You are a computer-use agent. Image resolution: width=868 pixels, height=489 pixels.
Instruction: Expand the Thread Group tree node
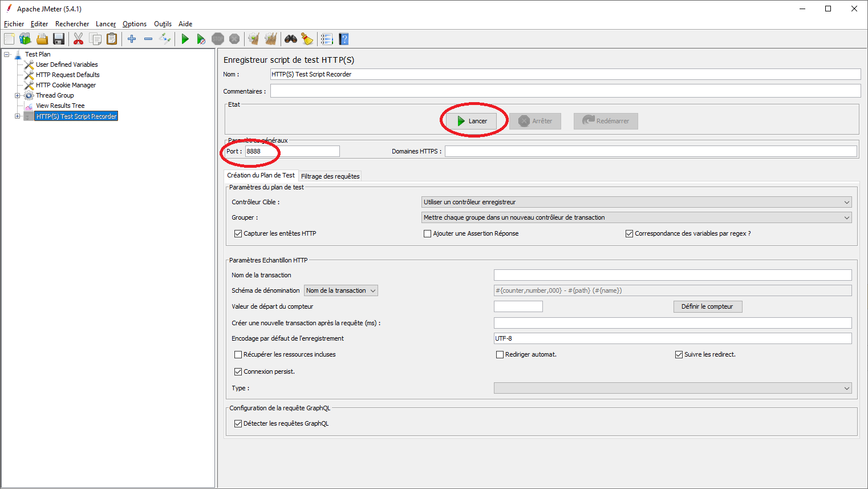pyautogui.click(x=18, y=95)
